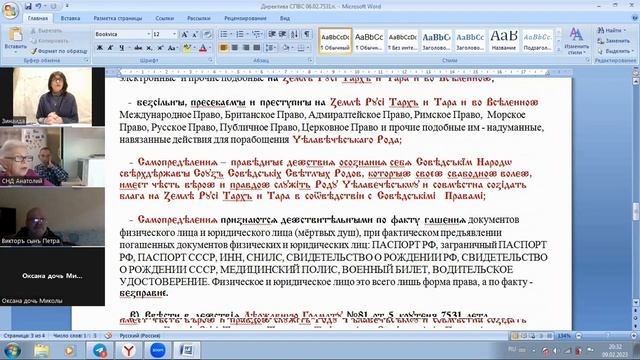Viewport: 640px width, 360px height.
Task: Click the Русский (Россия) language indicator
Action: tap(140, 336)
